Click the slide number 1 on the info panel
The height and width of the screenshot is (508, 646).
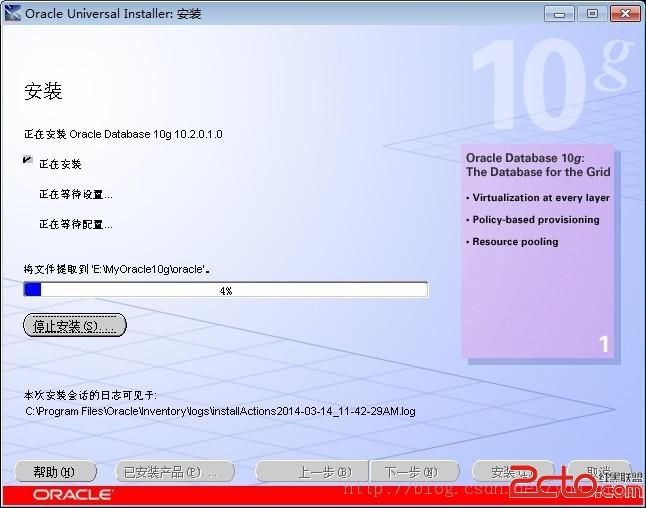click(x=603, y=344)
